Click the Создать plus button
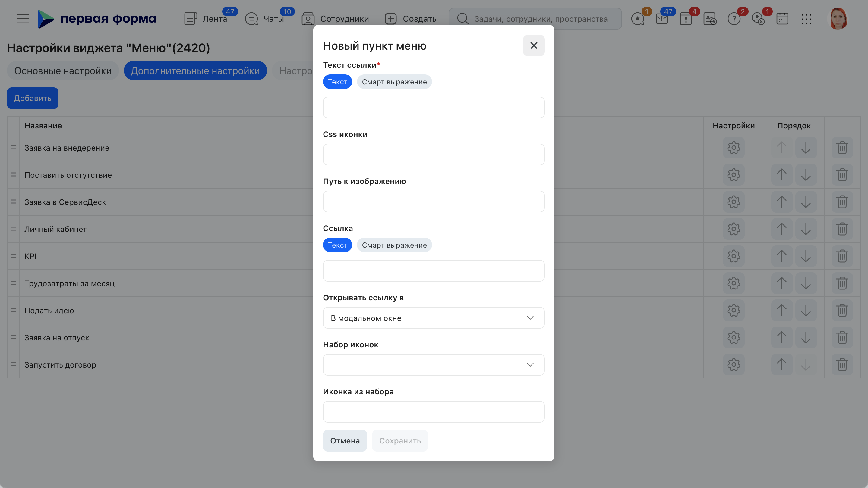The width and height of the screenshot is (868, 488). coord(410,19)
